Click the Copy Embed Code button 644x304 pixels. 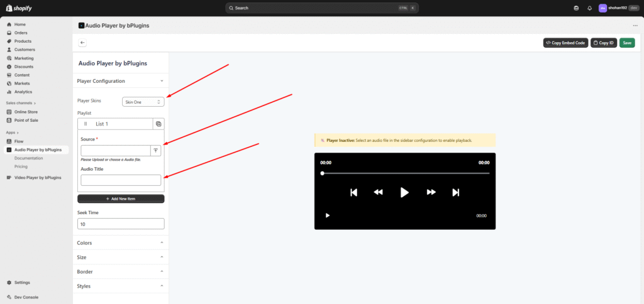[x=565, y=43]
